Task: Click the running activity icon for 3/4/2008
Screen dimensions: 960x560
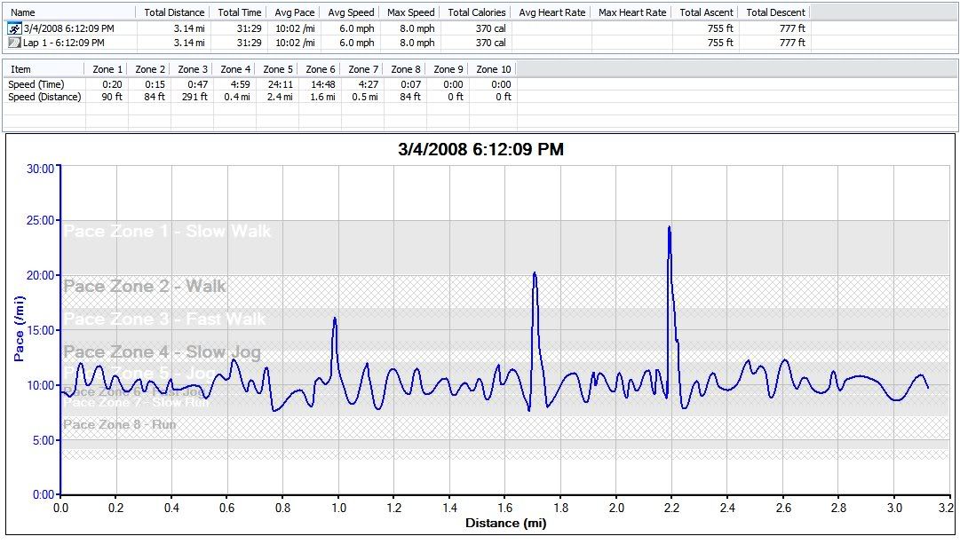Action: (15, 28)
